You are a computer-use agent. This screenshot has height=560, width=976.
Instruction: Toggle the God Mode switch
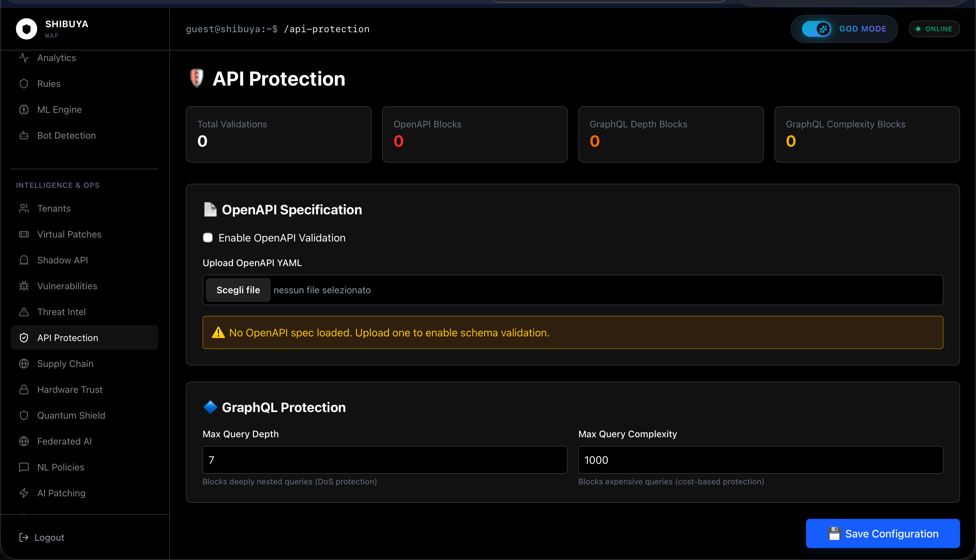816,29
